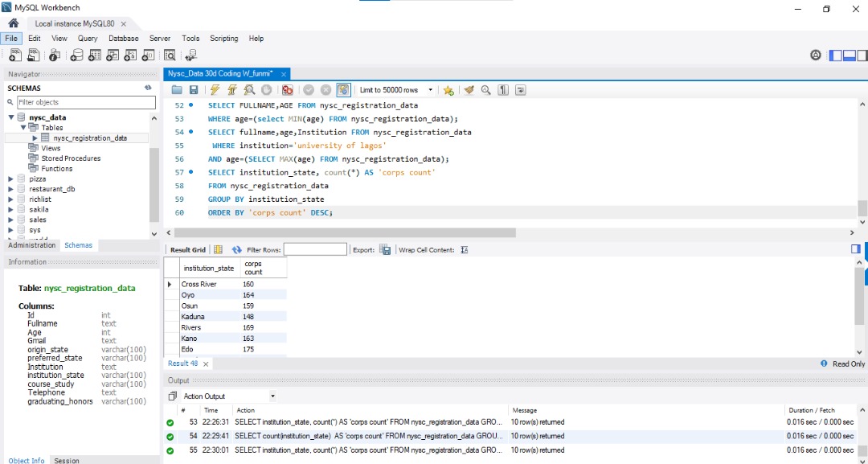Toggle wrap cell content icon
Viewport: 868px width, 464px height.
(465, 250)
